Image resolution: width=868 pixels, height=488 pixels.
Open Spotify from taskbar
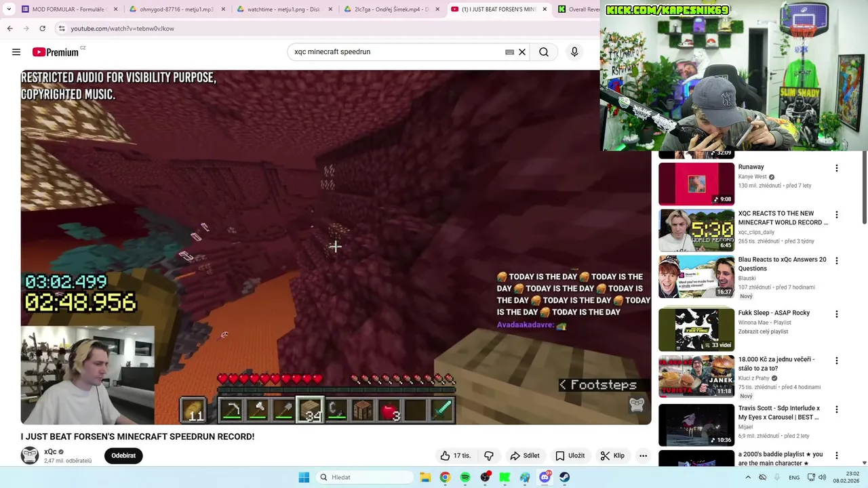[465, 477]
